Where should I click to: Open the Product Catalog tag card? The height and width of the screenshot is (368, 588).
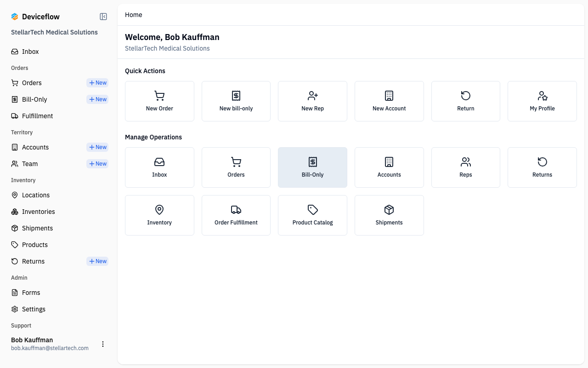312,215
